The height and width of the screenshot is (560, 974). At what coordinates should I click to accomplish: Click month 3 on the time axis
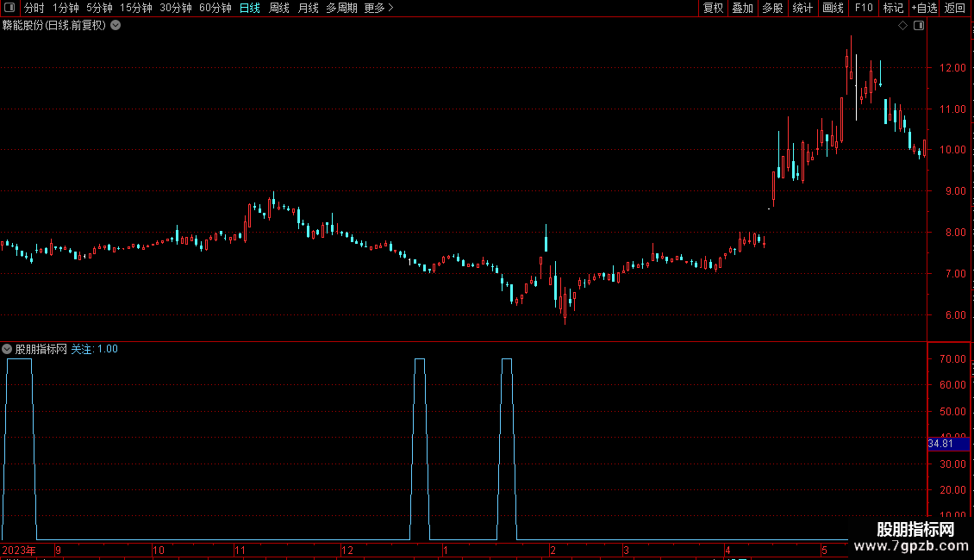point(626,551)
